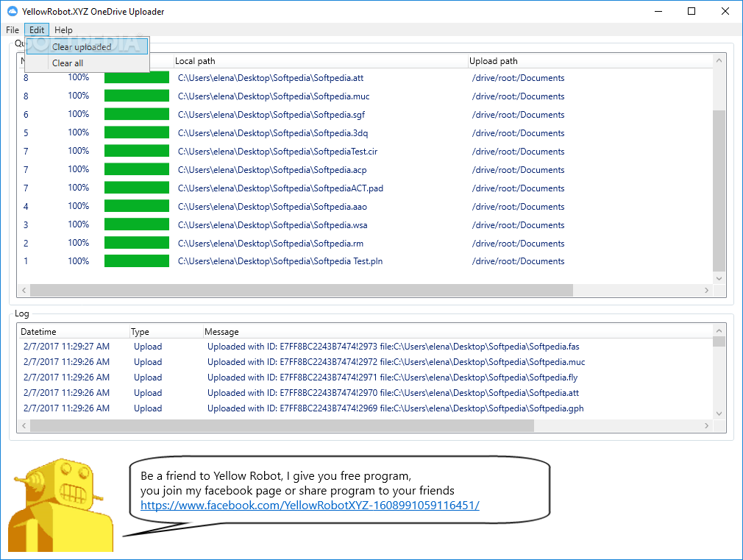Select the Softpedia.rm local path
The height and width of the screenshot is (560, 743).
pos(271,244)
